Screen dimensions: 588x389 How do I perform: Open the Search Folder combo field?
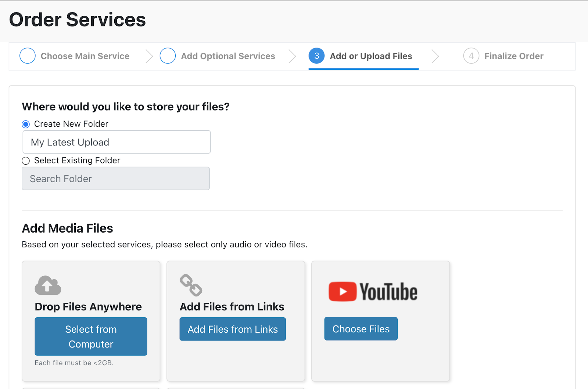(116, 179)
